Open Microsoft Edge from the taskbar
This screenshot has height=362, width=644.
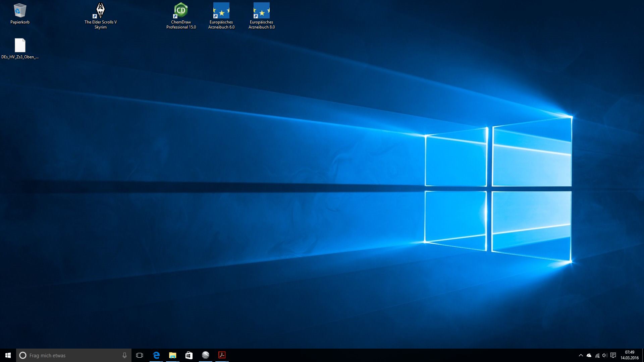click(x=156, y=355)
